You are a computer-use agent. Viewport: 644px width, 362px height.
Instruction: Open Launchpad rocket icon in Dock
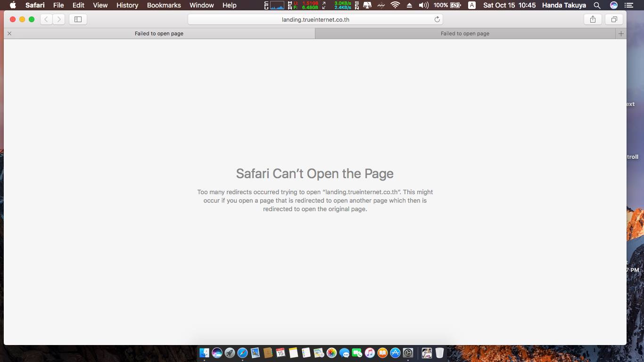click(230, 353)
